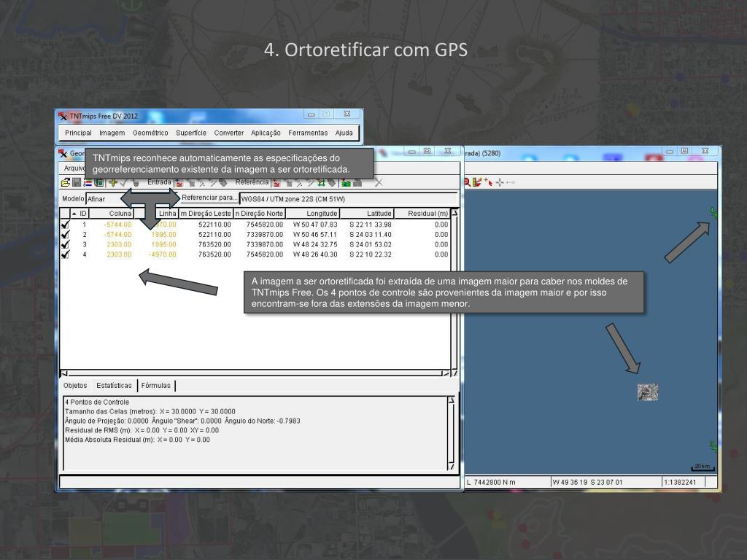
Task: Click the ruler-with-pencil icon in view window
Action: click(477, 182)
